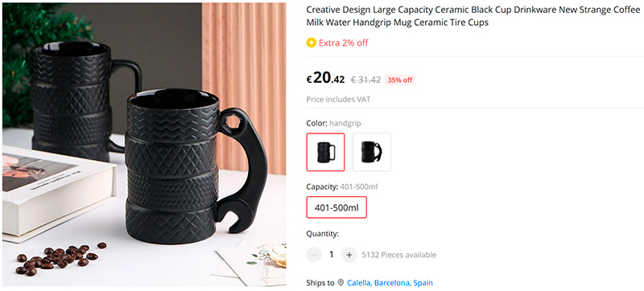Decrease quantity with the minus icon
This screenshot has height=291, width=644.
[x=314, y=255]
